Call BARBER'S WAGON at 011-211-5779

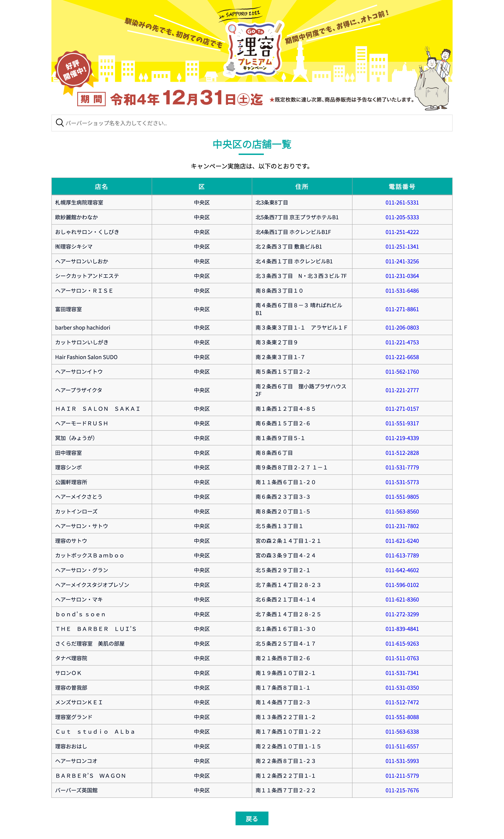pos(402,776)
